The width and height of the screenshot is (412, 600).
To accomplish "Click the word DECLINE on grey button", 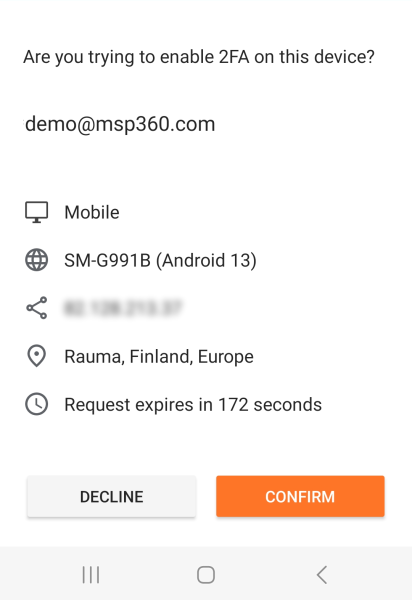I will pyautogui.click(x=111, y=497).
